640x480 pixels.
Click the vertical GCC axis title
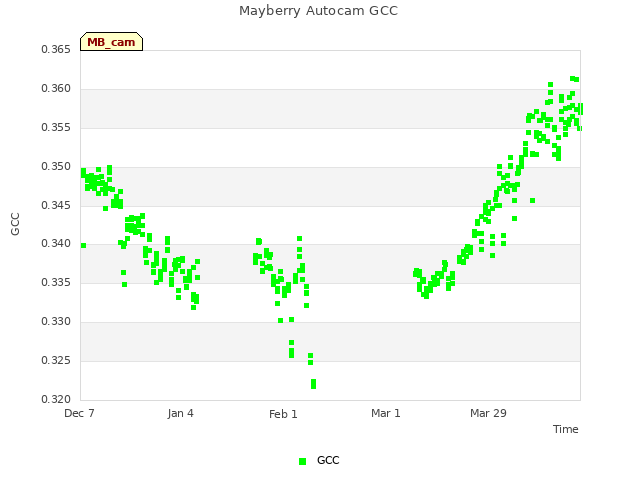[x=15, y=224]
